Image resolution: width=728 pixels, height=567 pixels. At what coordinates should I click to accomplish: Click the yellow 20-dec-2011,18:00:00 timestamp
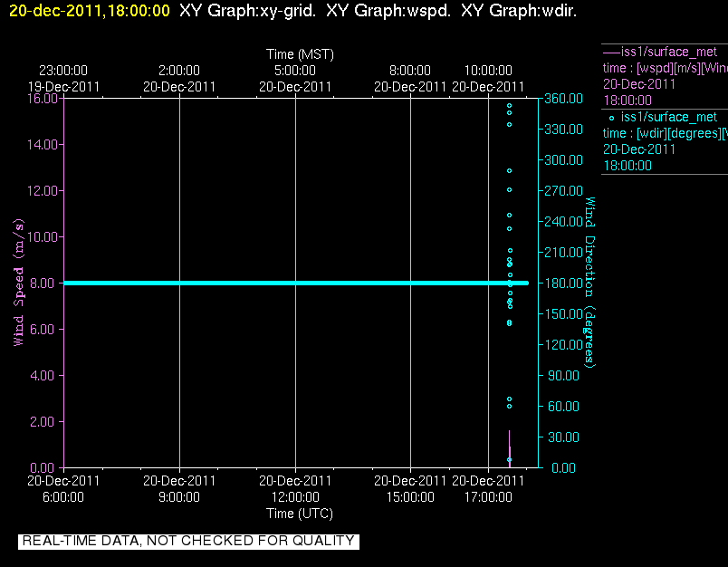tap(90, 11)
